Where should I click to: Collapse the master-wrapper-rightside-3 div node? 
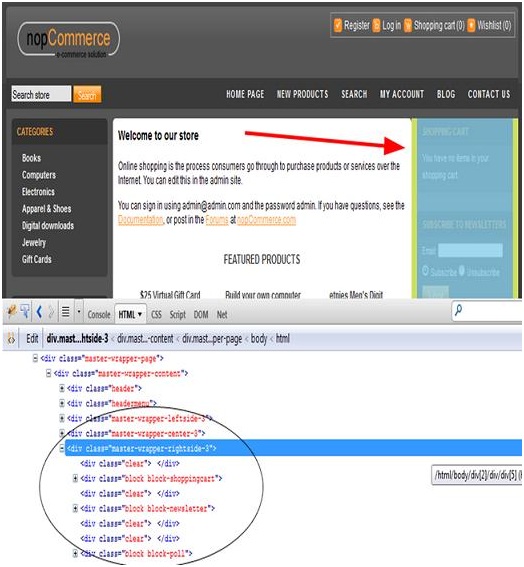pos(62,448)
